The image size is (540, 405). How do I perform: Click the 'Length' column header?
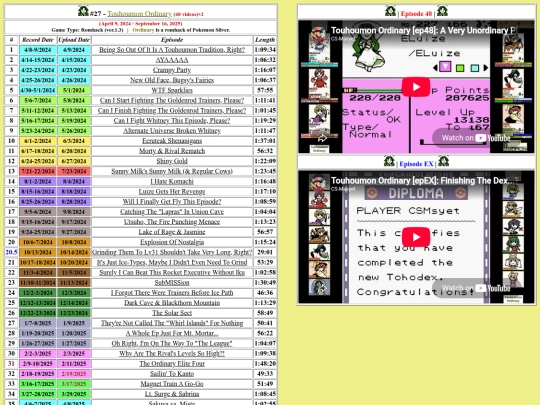point(265,40)
